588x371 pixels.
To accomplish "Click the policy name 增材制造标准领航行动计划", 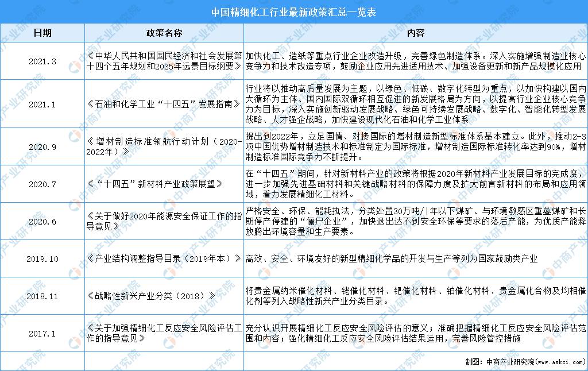I will pyautogui.click(x=164, y=146).
